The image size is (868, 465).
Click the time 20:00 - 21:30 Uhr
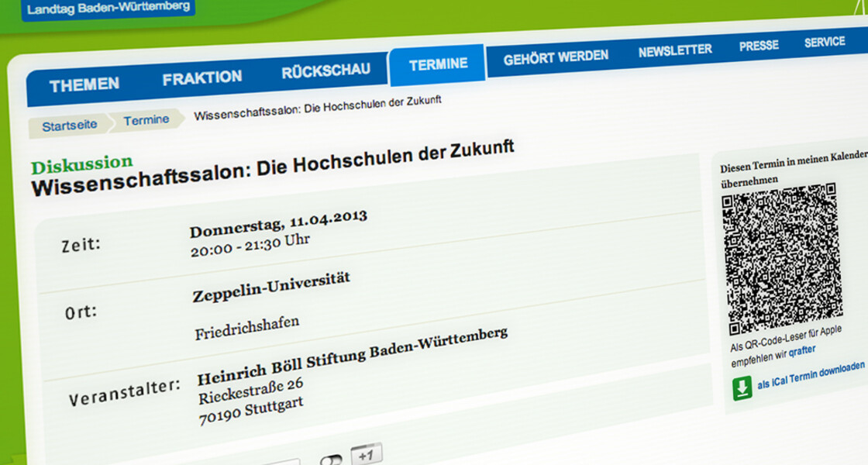tap(250, 246)
